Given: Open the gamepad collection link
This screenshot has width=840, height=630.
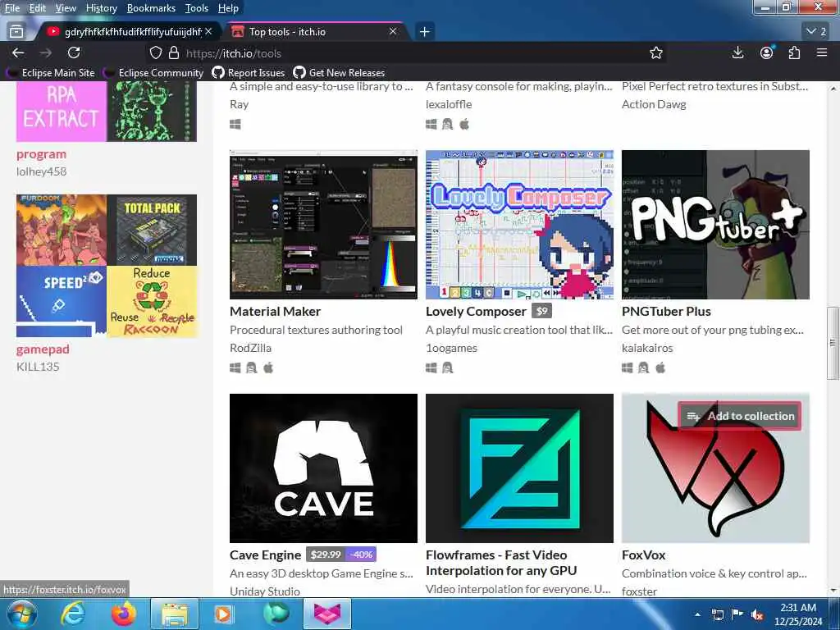Looking at the screenshot, I should (43, 349).
